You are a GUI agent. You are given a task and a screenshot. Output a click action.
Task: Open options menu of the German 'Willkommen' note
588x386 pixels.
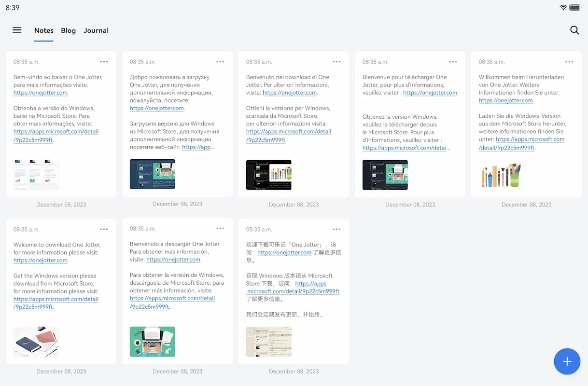pyautogui.click(x=569, y=62)
